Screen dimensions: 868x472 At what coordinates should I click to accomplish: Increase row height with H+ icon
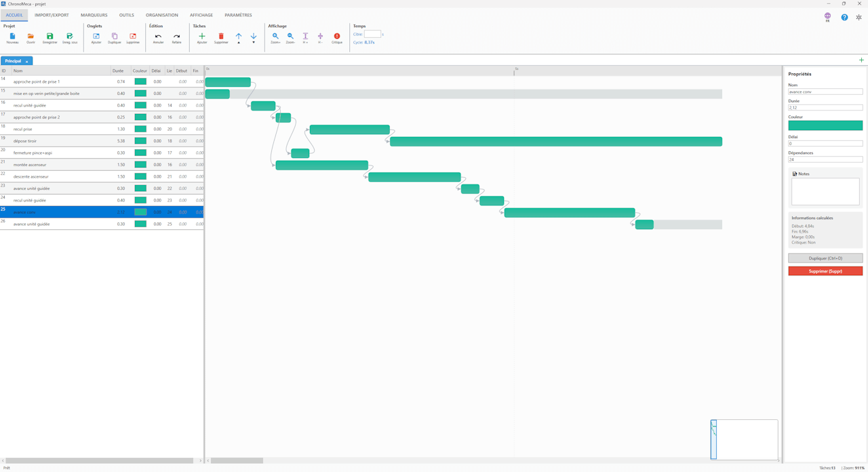305,36
